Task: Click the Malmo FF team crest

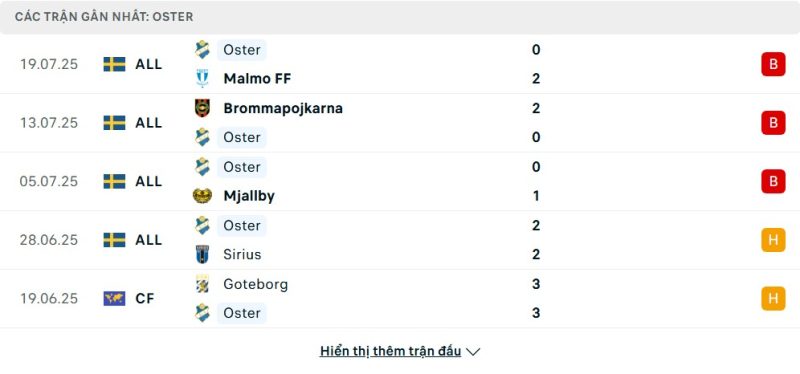Action: click(x=203, y=79)
